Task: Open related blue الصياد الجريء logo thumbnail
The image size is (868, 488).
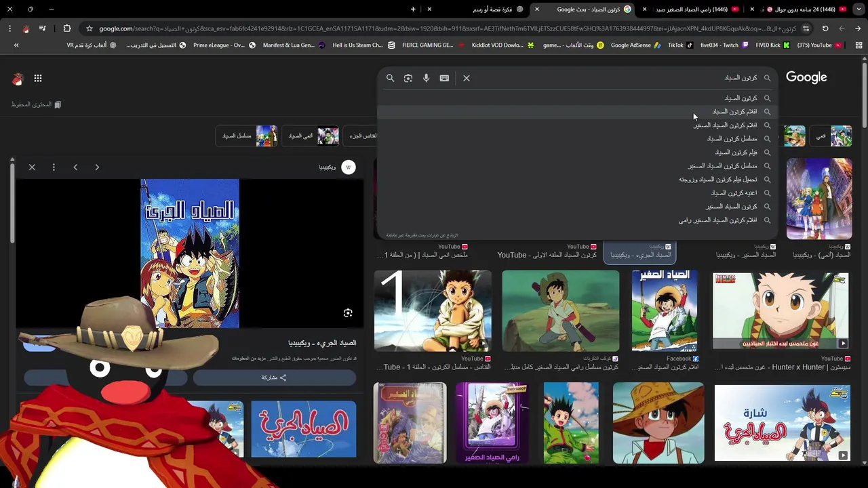Action: [x=303, y=429]
